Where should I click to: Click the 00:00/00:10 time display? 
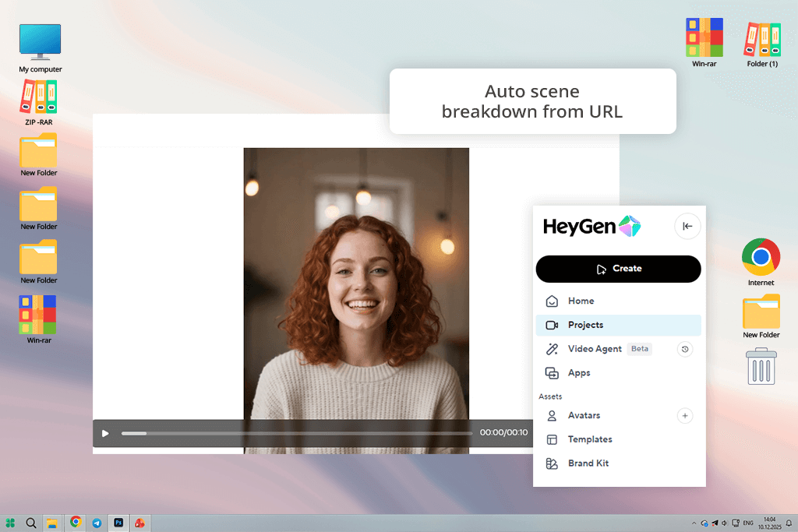503,432
